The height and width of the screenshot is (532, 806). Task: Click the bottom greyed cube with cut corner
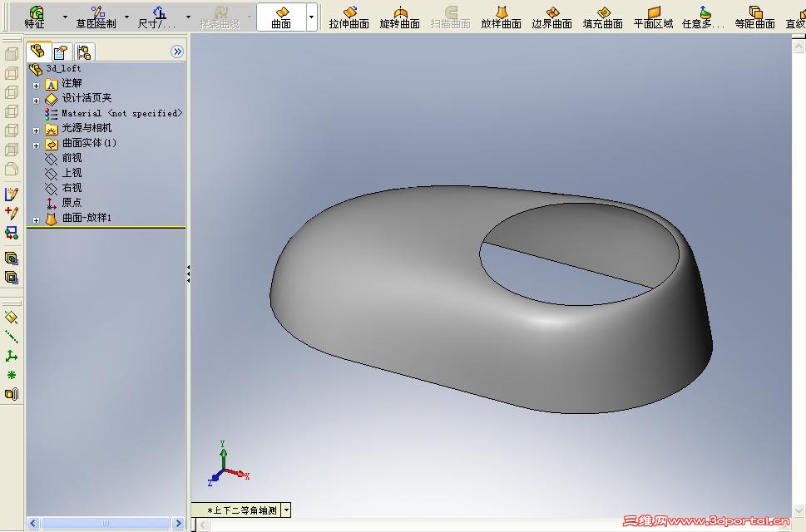tap(12, 169)
